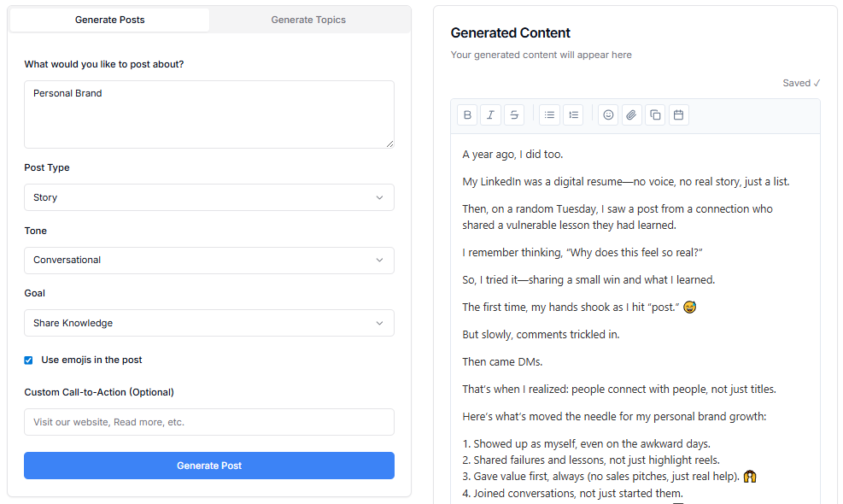
Task: Toggle bold formatting in the editor
Action: pyautogui.click(x=467, y=115)
